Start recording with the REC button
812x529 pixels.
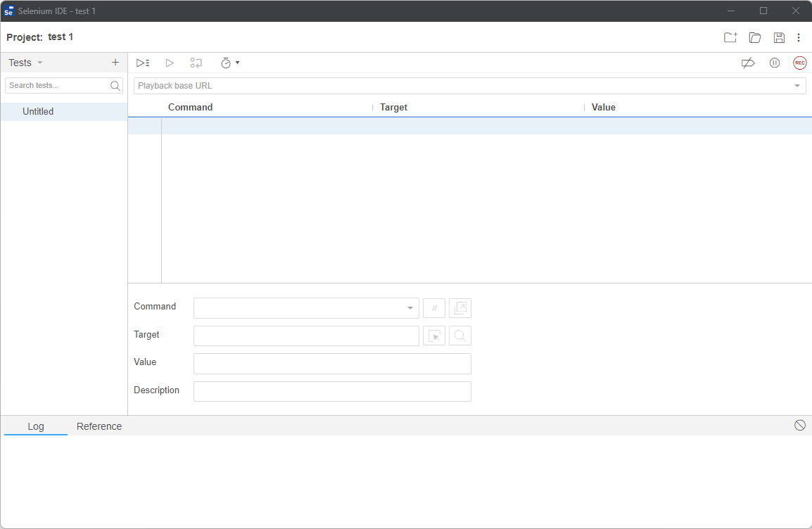click(800, 63)
